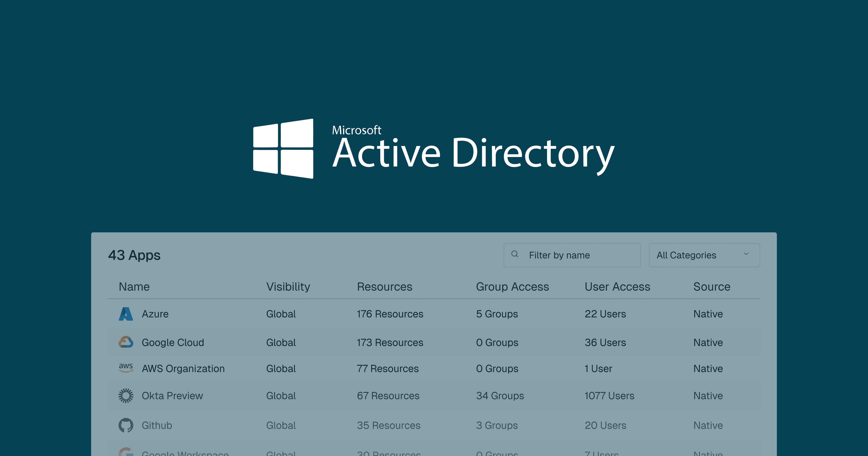
Task: View 36 Users for Google Cloud
Action: 605,342
